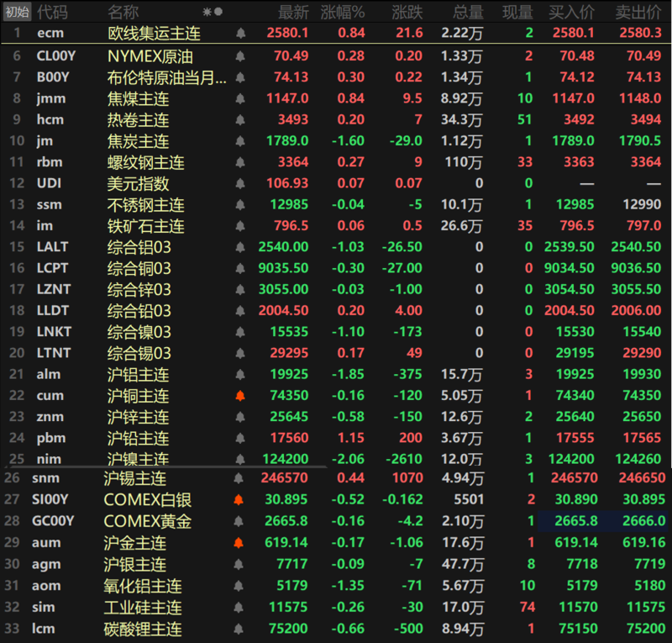Select the 铁矿石主连 name cell
The height and width of the screenshot is (643, 672).
tap(145, 226)
